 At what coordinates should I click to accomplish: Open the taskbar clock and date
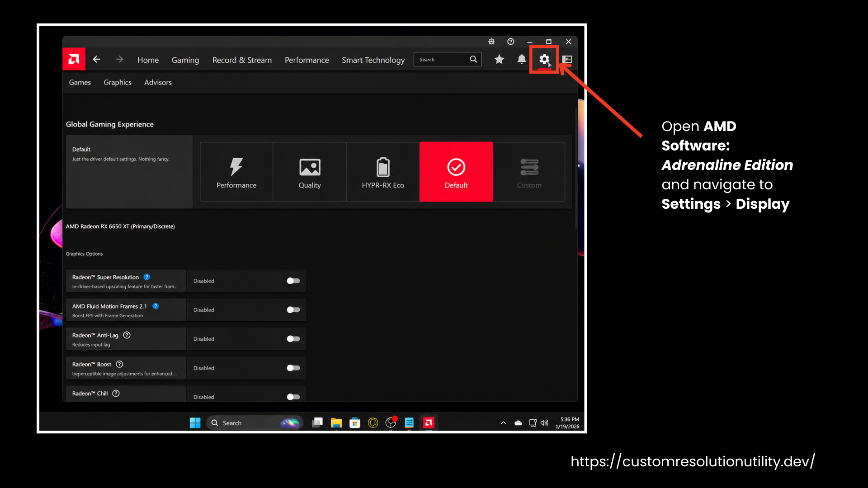(567, 423)
